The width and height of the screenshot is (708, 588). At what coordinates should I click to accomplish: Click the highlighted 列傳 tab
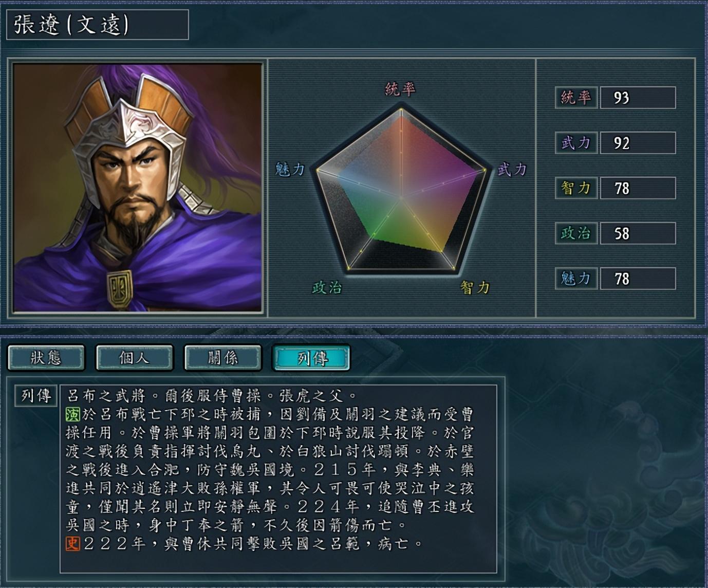click(x=311, y=357)
